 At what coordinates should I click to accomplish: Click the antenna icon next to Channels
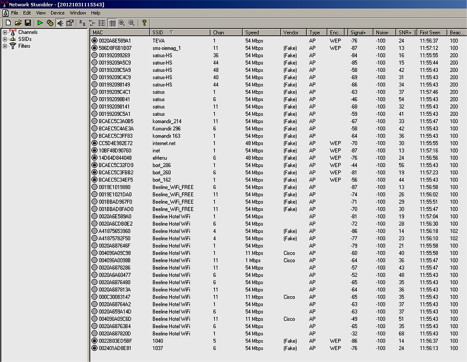13,32
